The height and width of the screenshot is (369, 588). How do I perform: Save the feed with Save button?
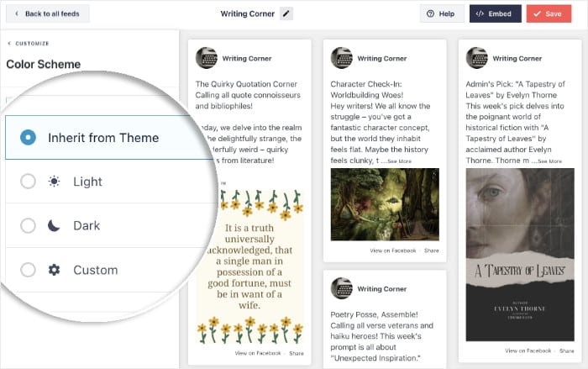pos(549,14)
